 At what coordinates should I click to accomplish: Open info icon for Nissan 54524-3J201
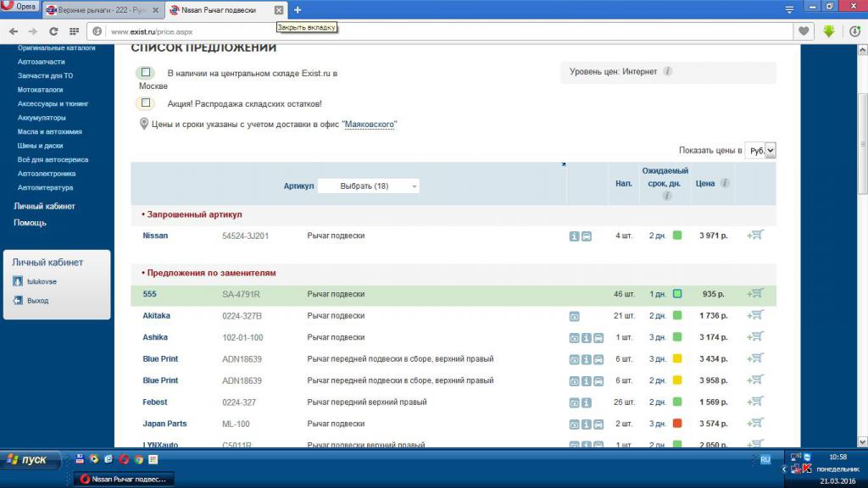[574, 236]
